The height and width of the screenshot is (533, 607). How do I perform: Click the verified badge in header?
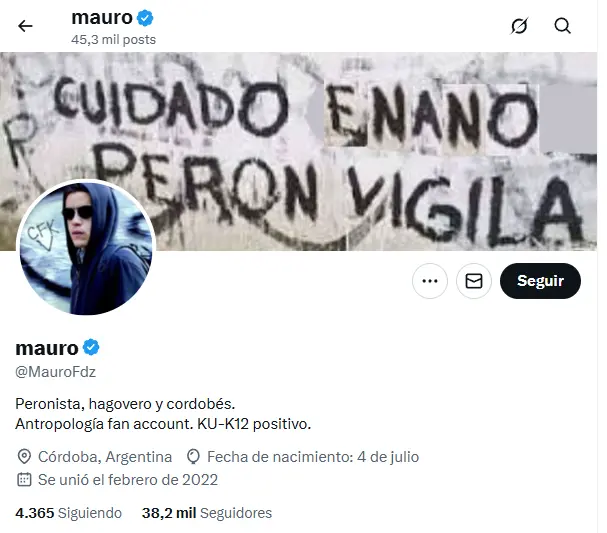[145, 18]
